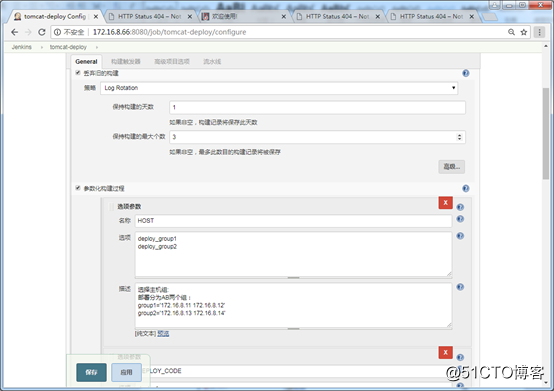The width and height of the screenshot is (554, 391).
Task: Switch to the last HTTP Status 404 browser tab
Action: [431, 17]
